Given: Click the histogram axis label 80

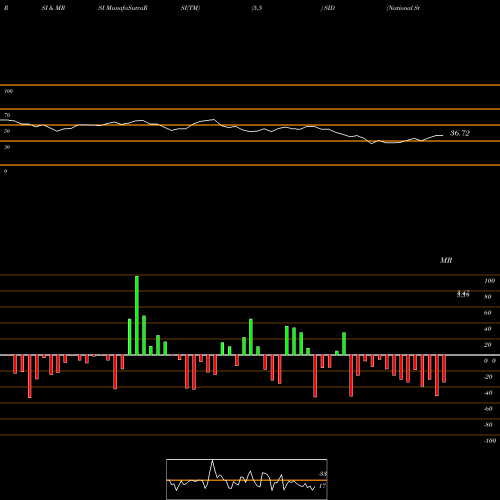Looking at the screenshot, I should tap(488, 297).
